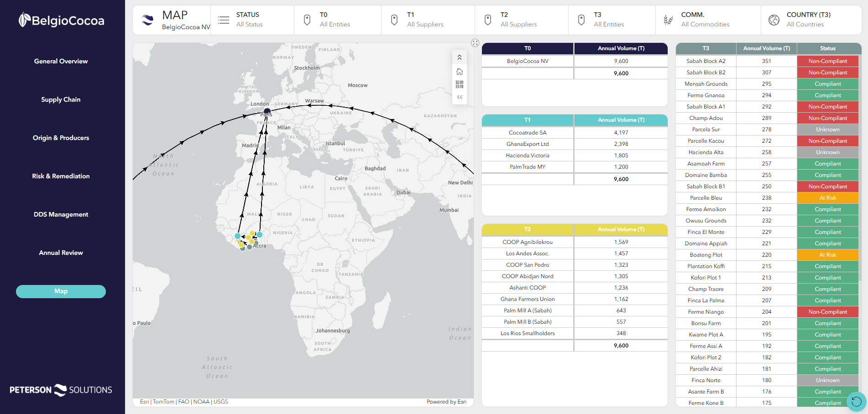The height and width of the screenshot is (414, 868).
Task: Open the COUNTRY (T3) All Countries filter
Action: [811, 20]
